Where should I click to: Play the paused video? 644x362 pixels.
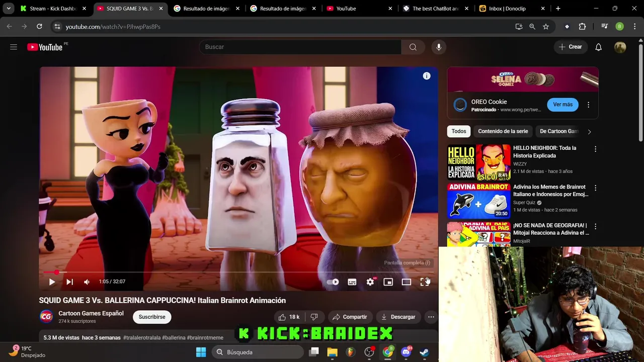tap(52, 282)
